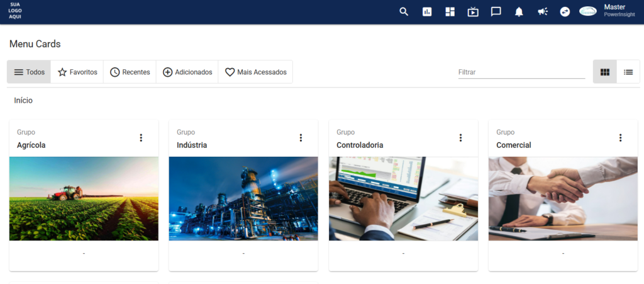Click the megaphone announcements icon

542,11
